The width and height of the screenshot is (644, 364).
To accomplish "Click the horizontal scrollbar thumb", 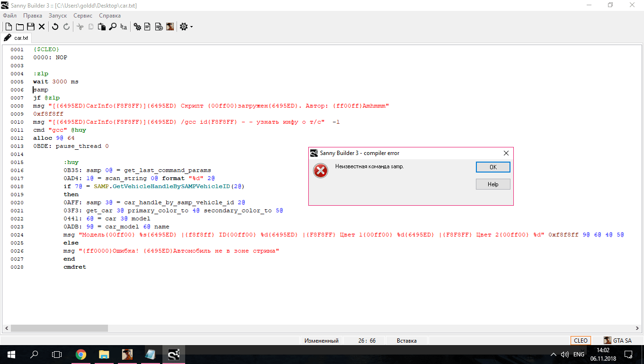I will pos(59,328).
